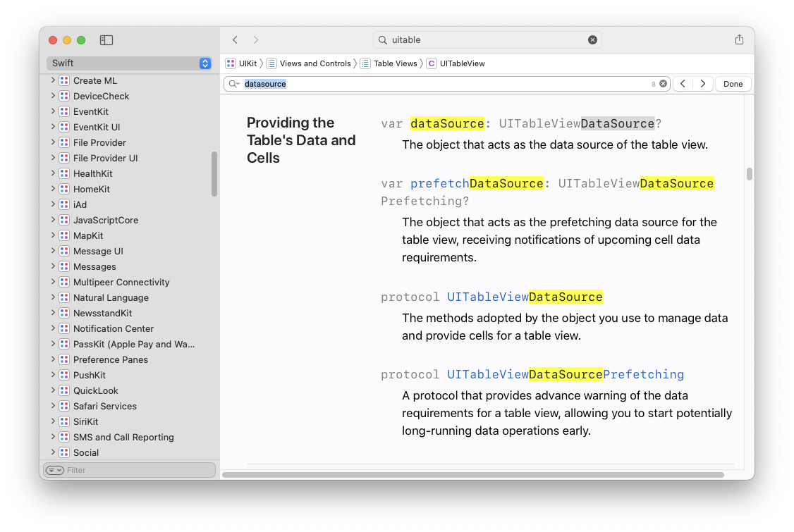Select iAd in sidebar
The image size is (794, 532).
coord(80,204)
